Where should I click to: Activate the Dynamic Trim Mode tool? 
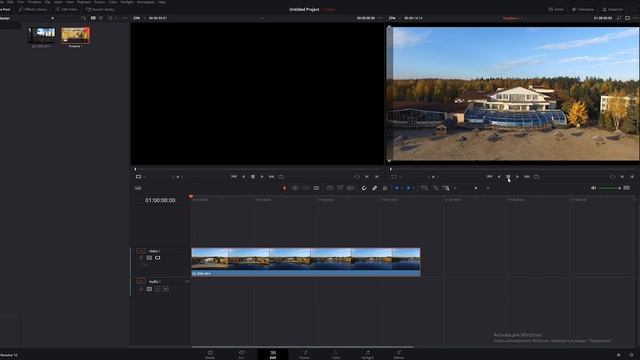point(306,188)
